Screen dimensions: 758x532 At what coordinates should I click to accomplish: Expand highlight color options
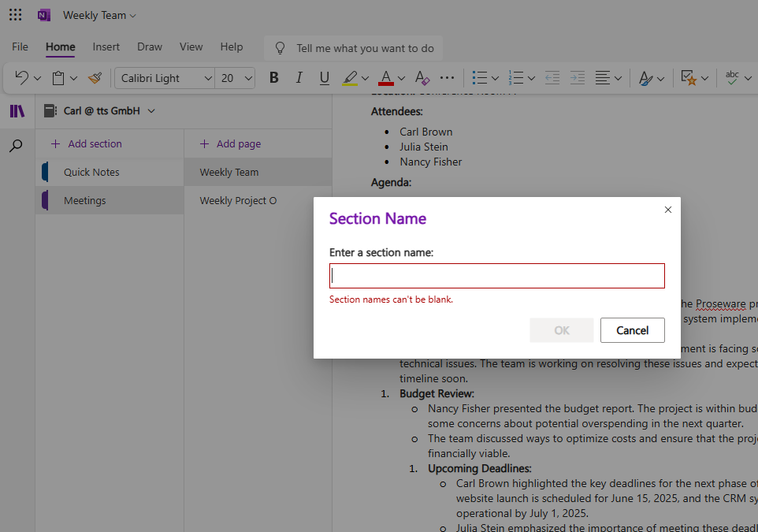365,78
